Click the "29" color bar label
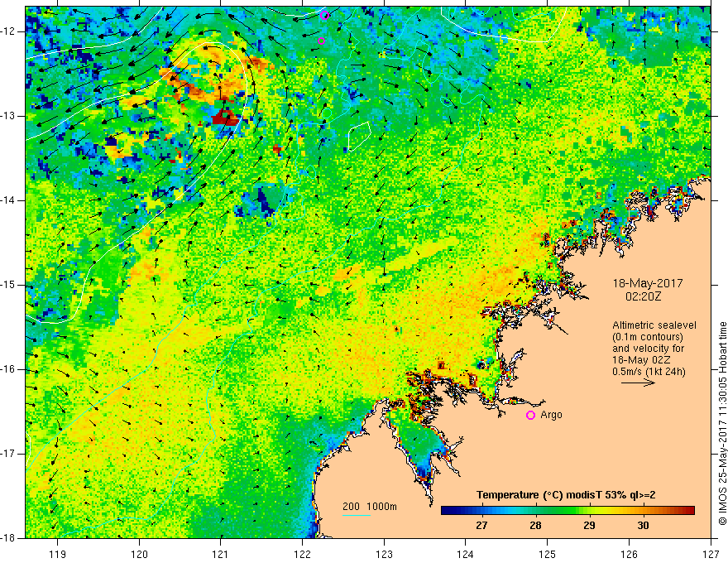Viewport: 728px width, 563px height. 589,526
